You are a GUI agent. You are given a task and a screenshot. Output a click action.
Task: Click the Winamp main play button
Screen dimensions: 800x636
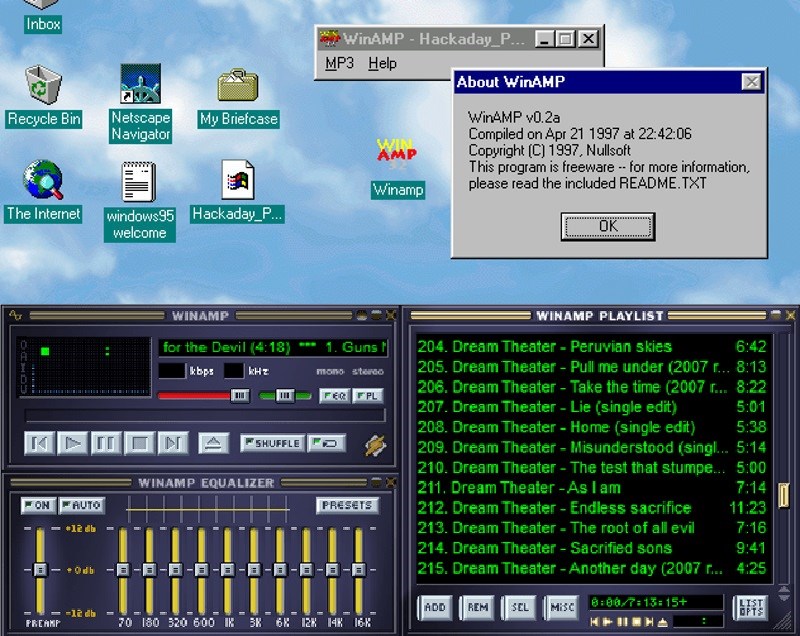tap(73, 443)
